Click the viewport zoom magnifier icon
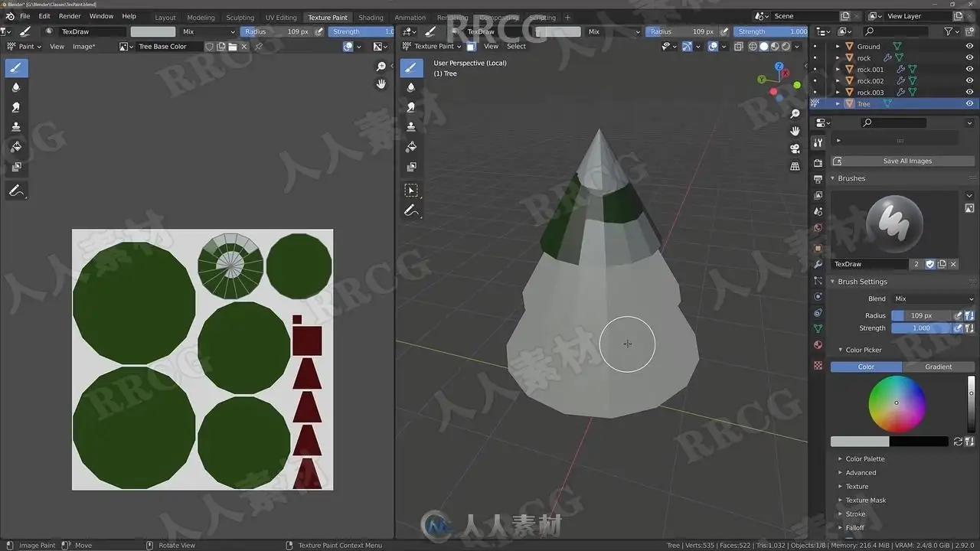Image resolution: width=980 pixels, height=551 pixels. (795, 114)
